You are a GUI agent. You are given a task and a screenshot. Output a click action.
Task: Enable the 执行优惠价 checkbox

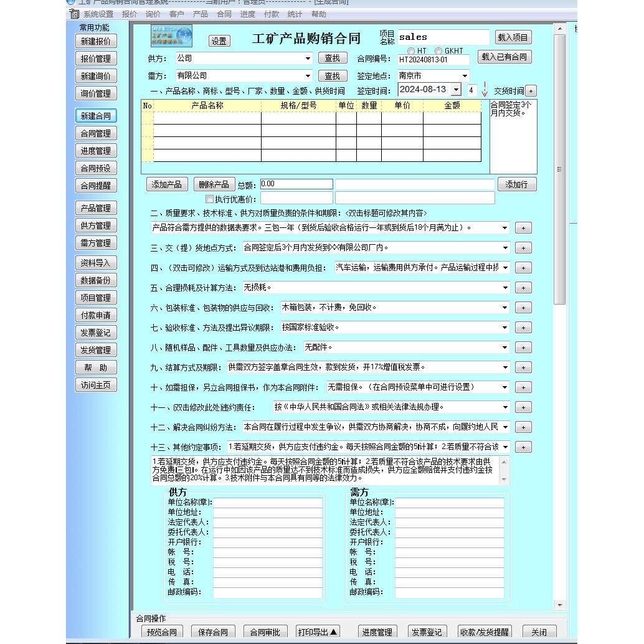[x=209, y=199]
